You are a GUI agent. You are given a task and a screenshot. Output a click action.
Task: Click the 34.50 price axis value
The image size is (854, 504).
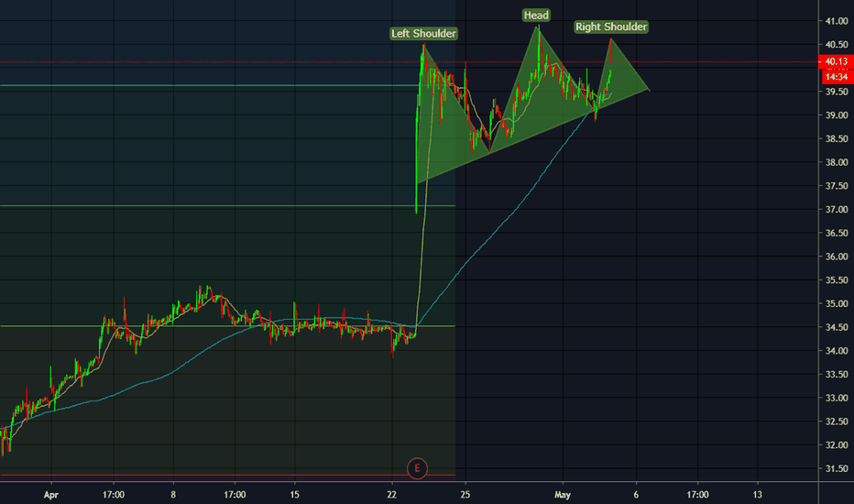(837, 327)
